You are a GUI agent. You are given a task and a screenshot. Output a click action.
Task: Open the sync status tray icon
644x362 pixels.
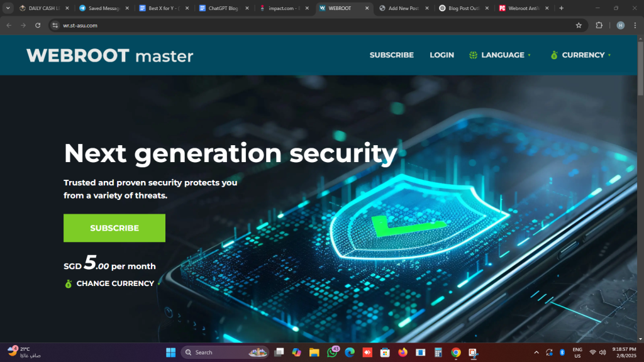pyautogui.click(x=549, y=352)
